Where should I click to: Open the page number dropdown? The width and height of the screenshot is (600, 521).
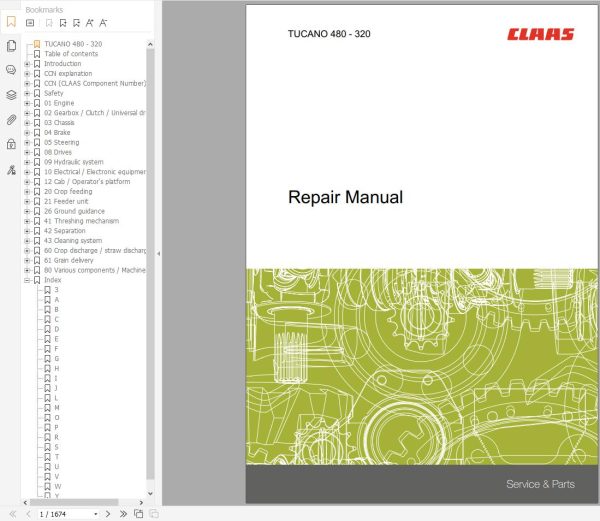tap(96, 514)
